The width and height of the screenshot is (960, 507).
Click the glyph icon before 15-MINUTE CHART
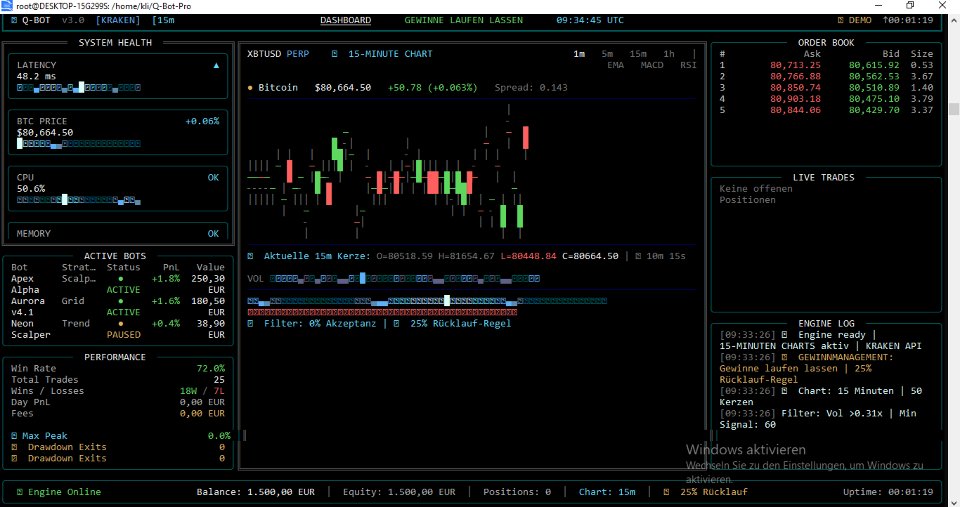click(334, 54)
